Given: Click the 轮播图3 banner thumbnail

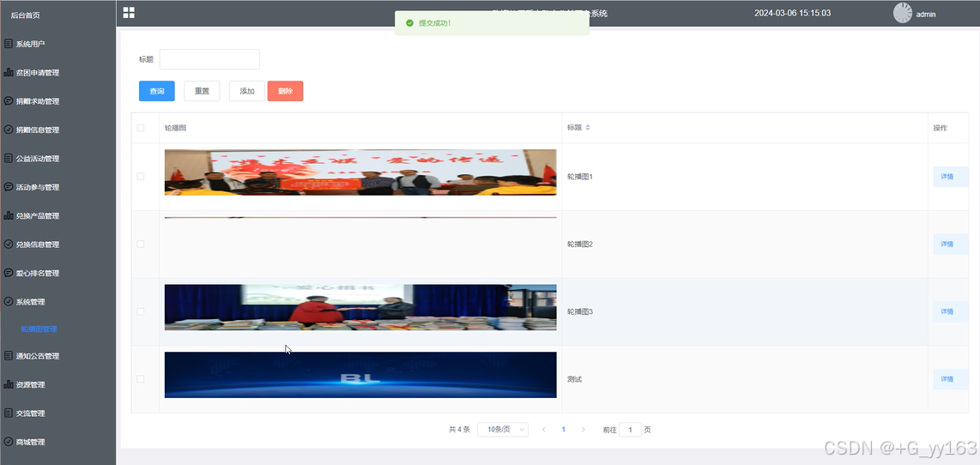Looking at the screenshot, I should pyautogui.click(x=360, y=307).
